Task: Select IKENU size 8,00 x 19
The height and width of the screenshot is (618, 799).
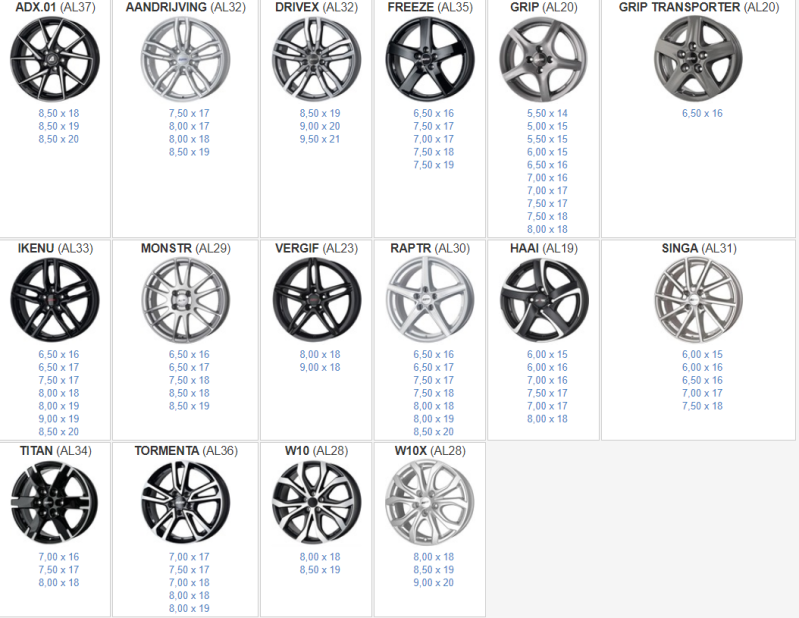Action: coord(59,406)
